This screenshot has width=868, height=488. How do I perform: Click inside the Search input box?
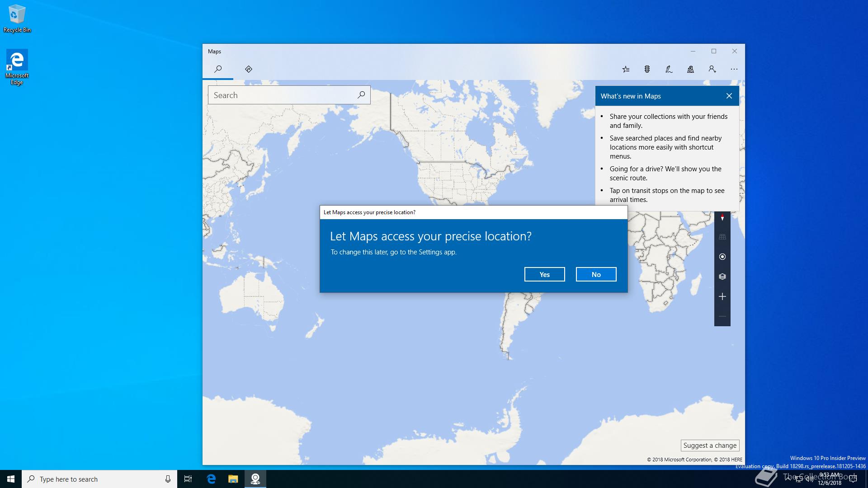(x=280, y=95)
